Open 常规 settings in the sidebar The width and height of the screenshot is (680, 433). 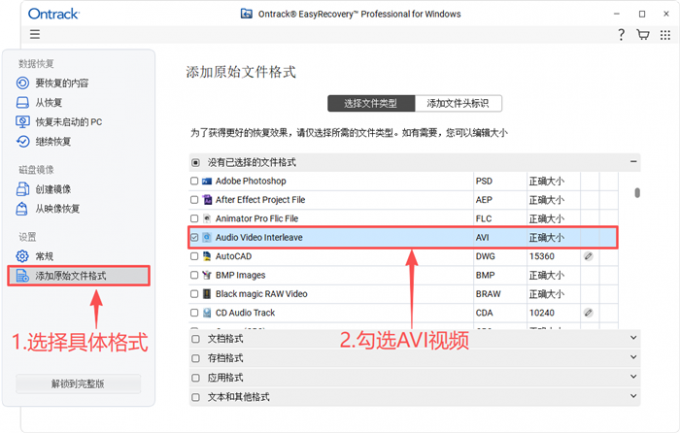(44, 256)
